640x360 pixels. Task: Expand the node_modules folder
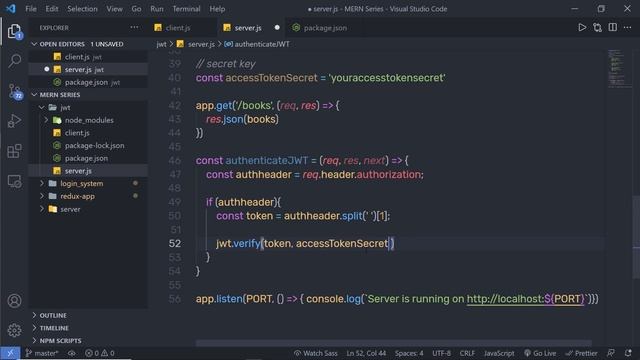click(46, 120)
